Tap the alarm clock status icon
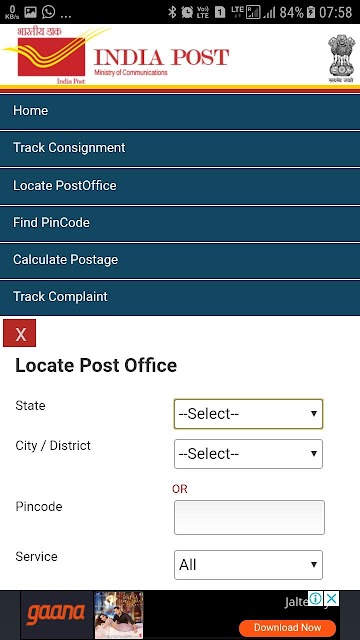 pos(187,12)
